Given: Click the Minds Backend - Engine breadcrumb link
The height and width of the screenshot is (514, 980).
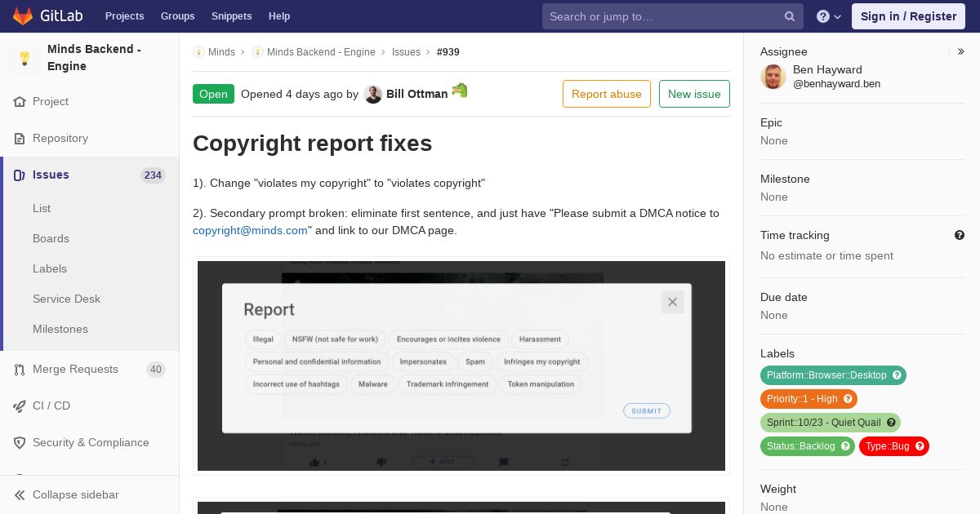Looking at the screenshot, I should [x=321, y=52].
